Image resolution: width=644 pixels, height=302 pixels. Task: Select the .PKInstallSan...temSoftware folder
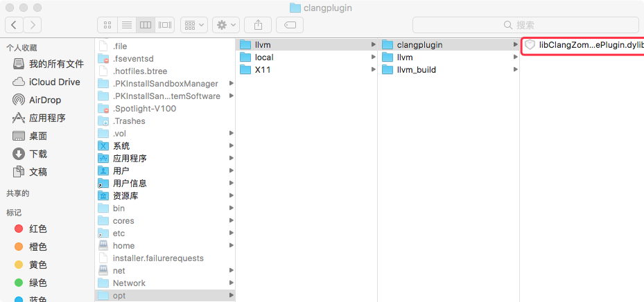tap(165, 96)
